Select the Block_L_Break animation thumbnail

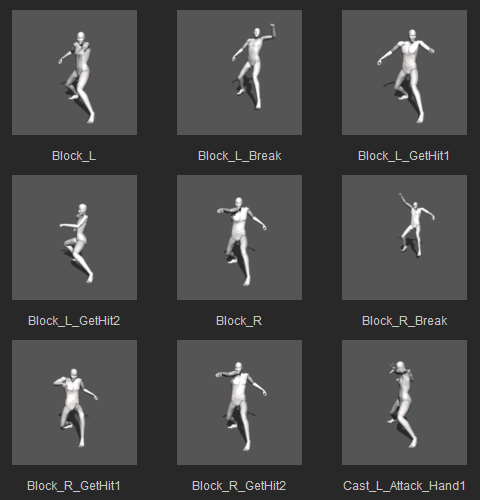pos(239,72)
